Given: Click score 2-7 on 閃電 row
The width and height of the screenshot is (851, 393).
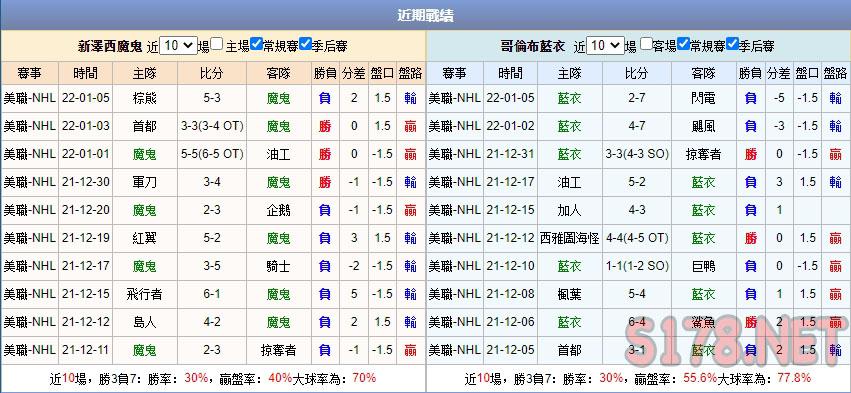Looking at the screenshot, I should [x=637, y=98].
